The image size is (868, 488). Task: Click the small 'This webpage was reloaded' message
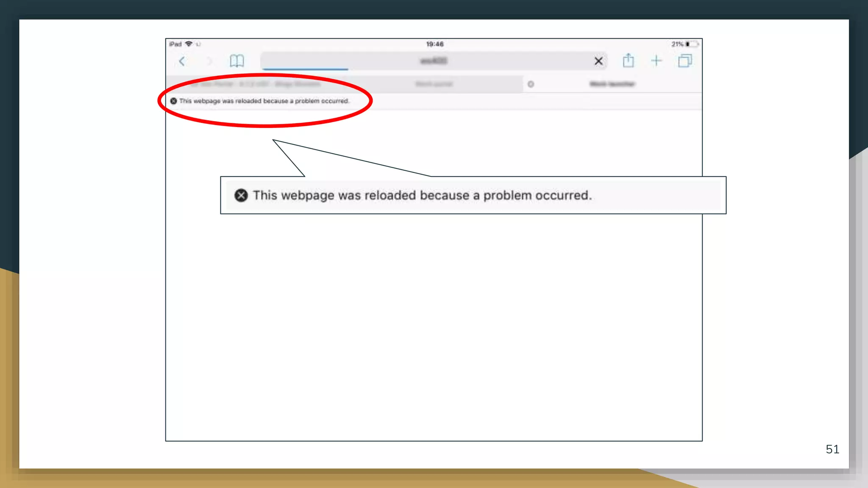(x=264, y=101)
